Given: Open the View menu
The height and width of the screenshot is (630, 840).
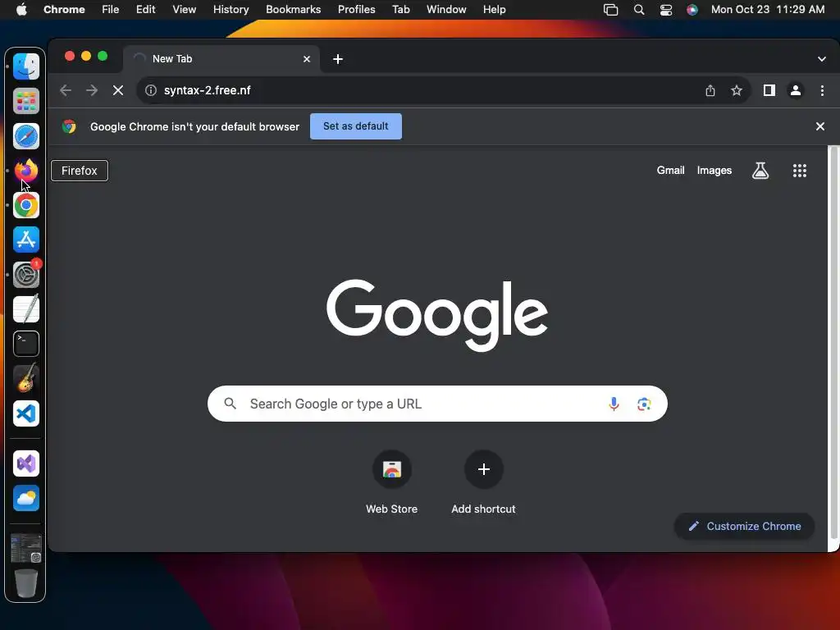Looking at the screenshot, I should 184,9.
